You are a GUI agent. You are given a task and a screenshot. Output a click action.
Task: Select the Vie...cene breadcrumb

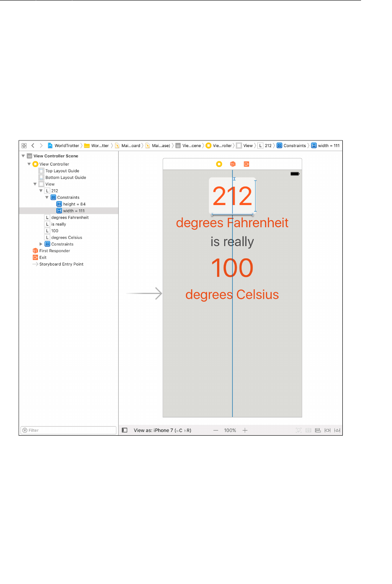click(188, 146)
